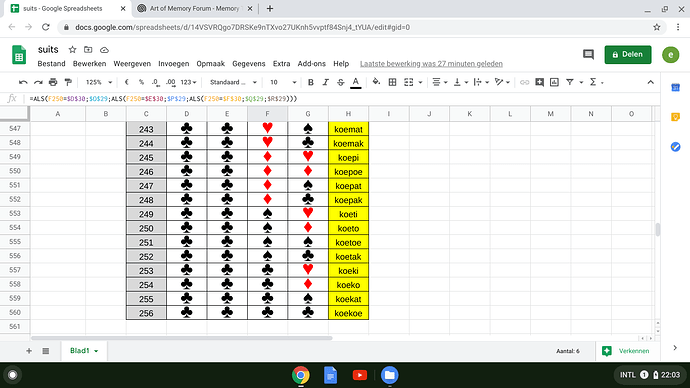The height and width of the screenshot is (388, 690).
Task: Open the Gegevens menu
Action: tap(249, 64)
